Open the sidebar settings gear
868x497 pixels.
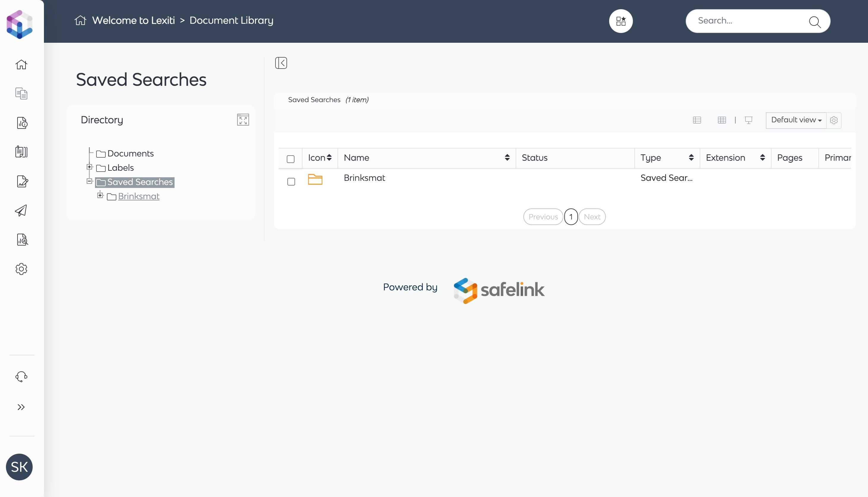click(x=21, y=269)
